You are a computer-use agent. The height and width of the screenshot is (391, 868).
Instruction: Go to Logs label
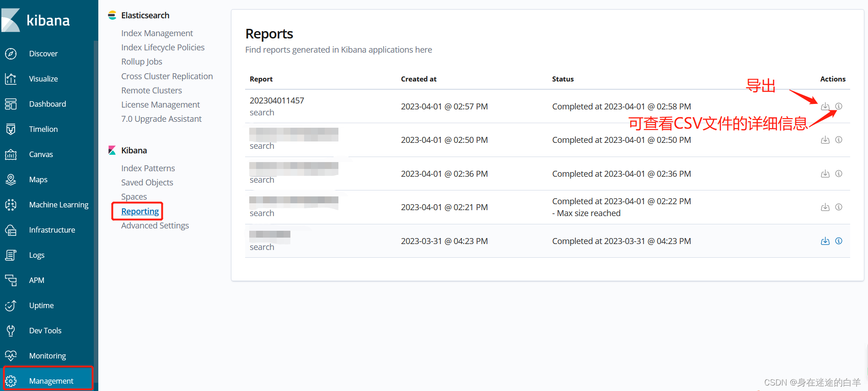pos(37,255)
